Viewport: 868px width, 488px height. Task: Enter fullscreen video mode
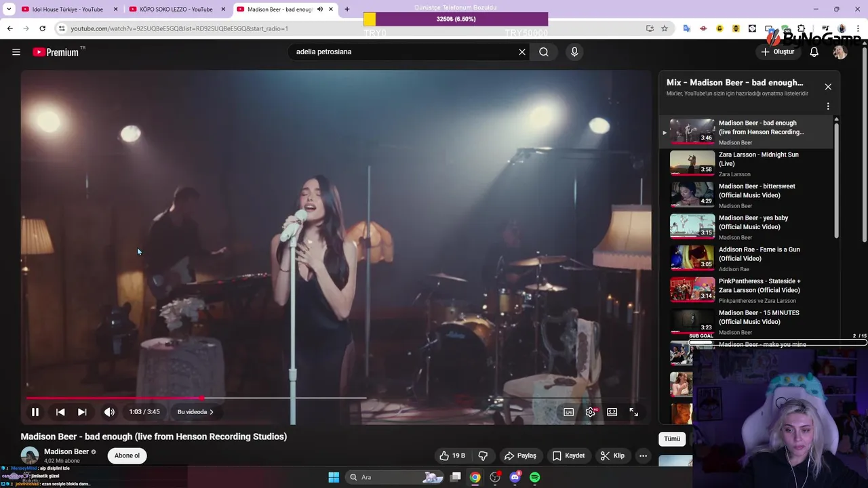(634, 412)
